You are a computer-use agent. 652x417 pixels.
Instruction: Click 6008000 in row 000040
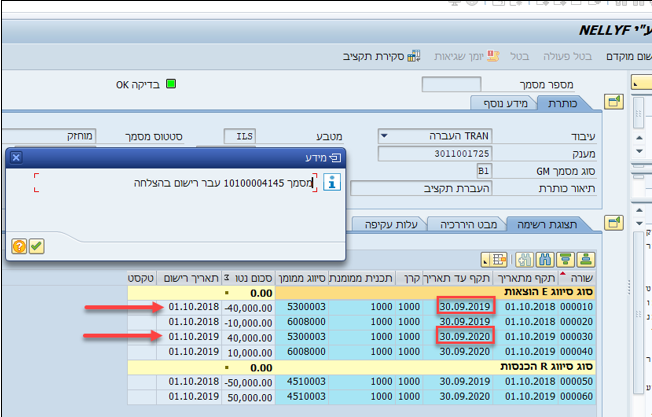click(302, 352)
